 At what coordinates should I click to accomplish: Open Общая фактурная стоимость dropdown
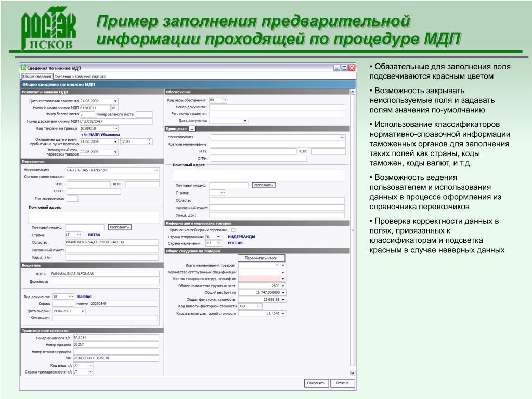click(x=283, y=300)
